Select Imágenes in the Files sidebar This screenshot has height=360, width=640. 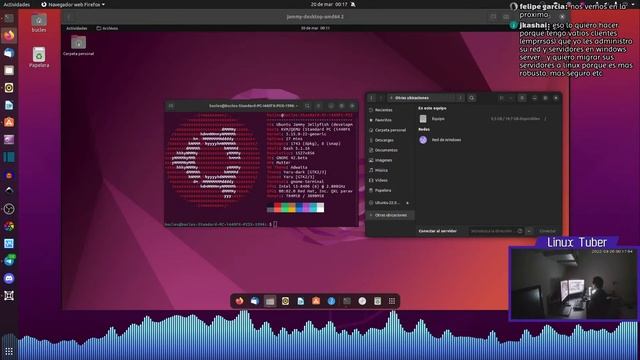click(390, 160)
